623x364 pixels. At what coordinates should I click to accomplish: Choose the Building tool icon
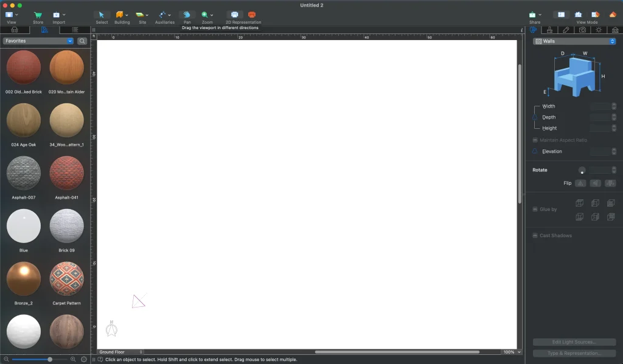click(x=120, y=14)
